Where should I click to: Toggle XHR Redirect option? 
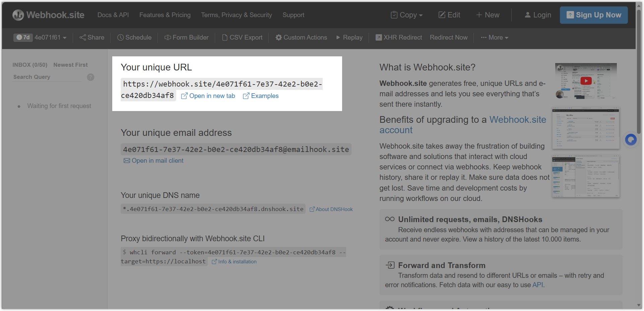click(399, 38)
